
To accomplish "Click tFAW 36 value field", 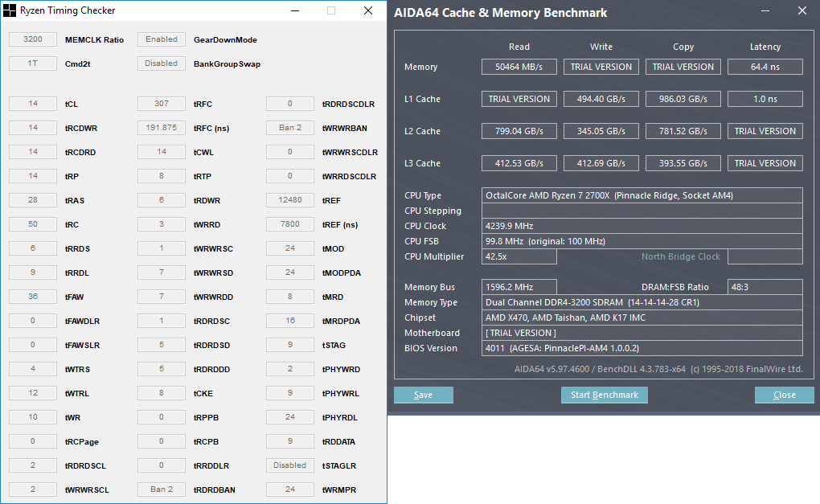I will [33, 297].
